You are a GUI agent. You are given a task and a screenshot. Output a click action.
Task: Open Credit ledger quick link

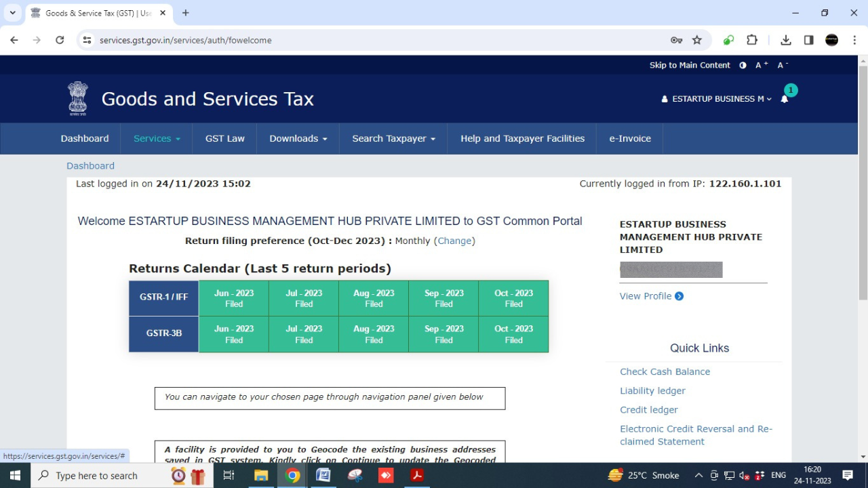[649, 409]
